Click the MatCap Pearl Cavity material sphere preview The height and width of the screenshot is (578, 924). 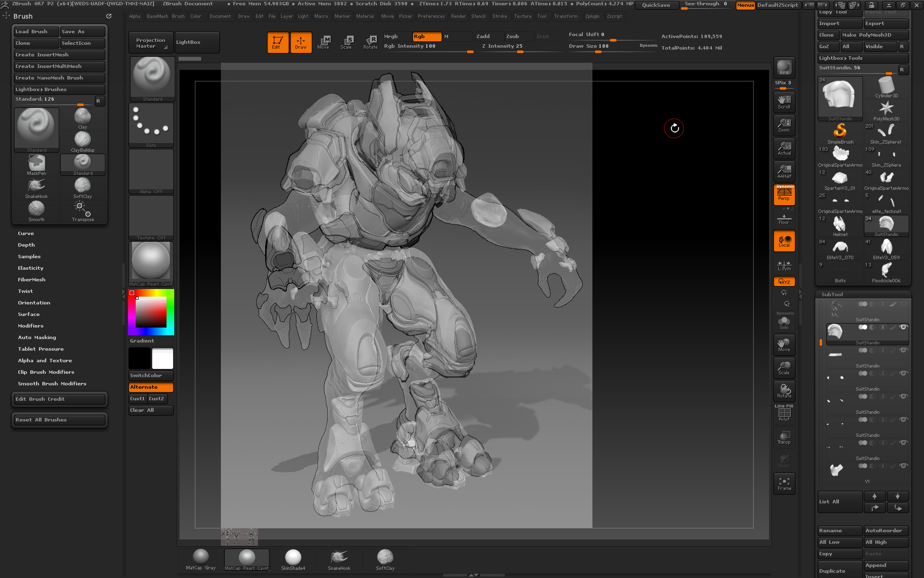coord(151,263)
